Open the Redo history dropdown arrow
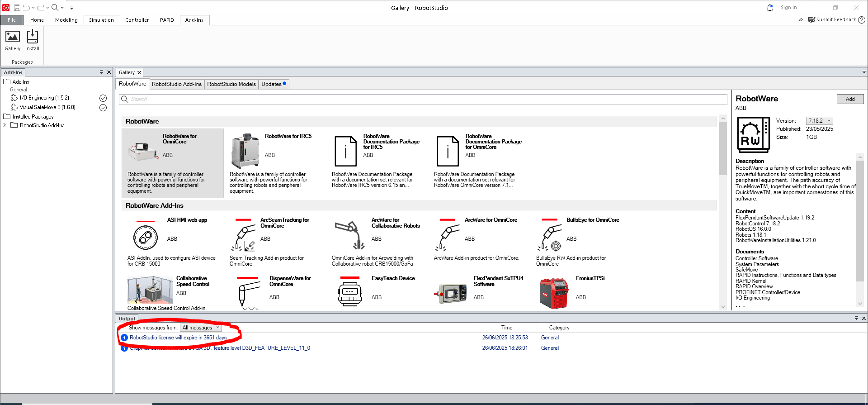Image resolution: width=868 pixels, height=405 pixels. pyautogui.click(x=47, y=8)
